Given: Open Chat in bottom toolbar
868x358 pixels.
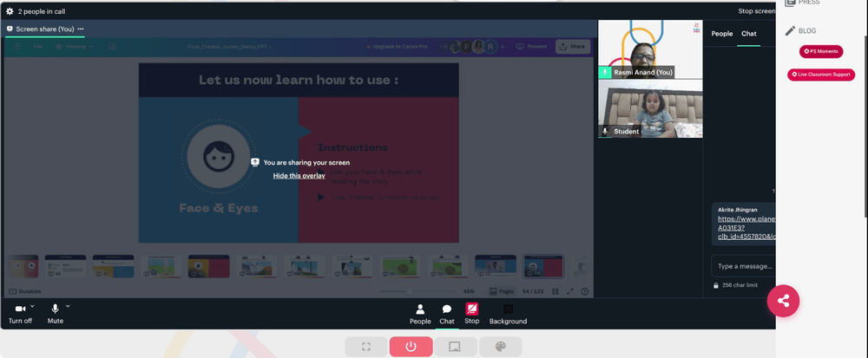Looking at the screenshot, I should point(447,314).
